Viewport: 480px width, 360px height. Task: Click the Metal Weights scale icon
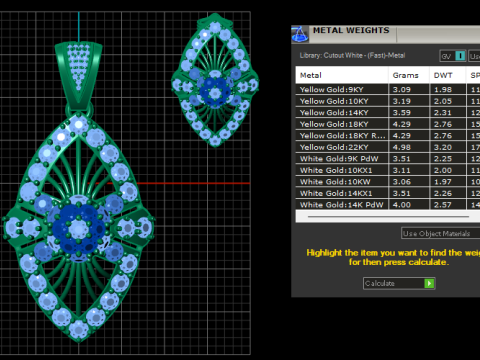[x=300, y=34]
